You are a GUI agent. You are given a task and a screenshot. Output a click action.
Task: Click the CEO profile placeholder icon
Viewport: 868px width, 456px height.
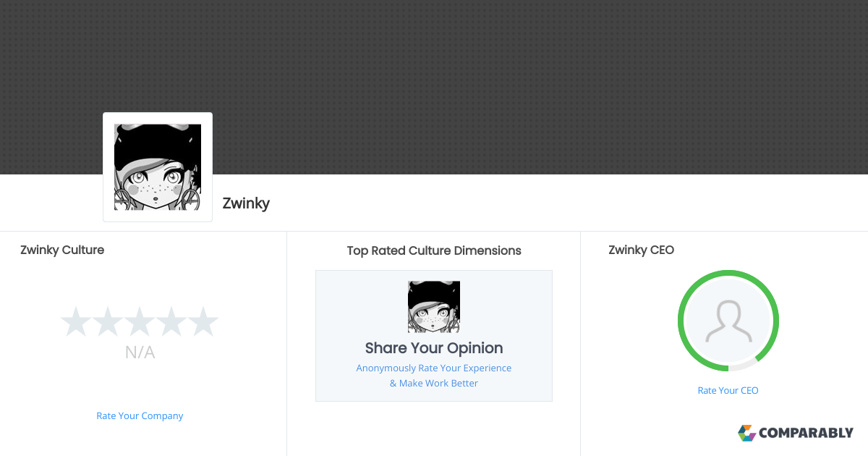coord(728,321)
